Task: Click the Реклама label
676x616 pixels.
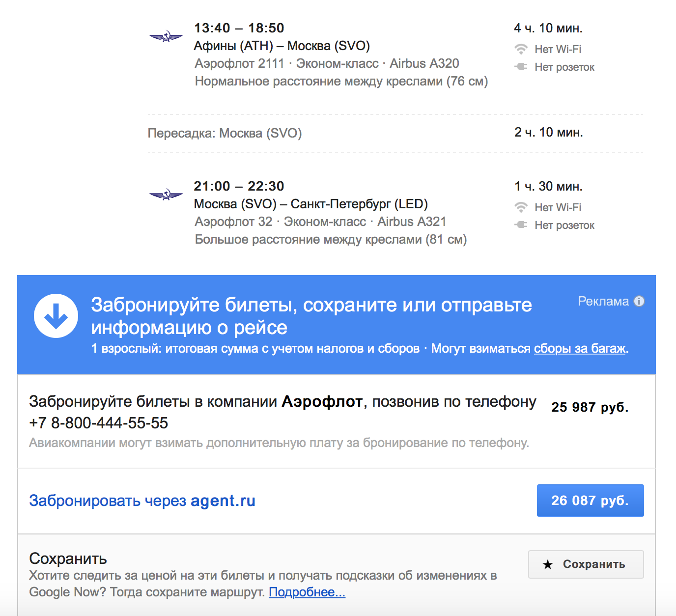Action: tap(603, 301)
